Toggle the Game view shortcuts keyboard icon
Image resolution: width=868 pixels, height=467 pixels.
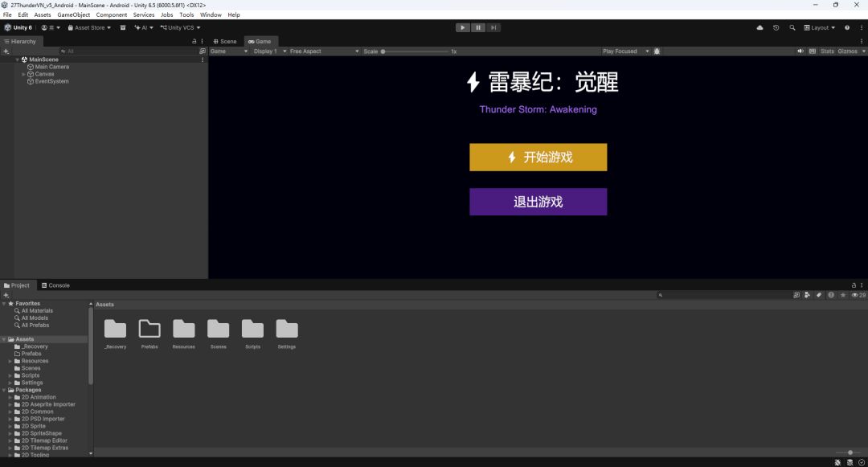pyautogui.click(x=813, y=51)
